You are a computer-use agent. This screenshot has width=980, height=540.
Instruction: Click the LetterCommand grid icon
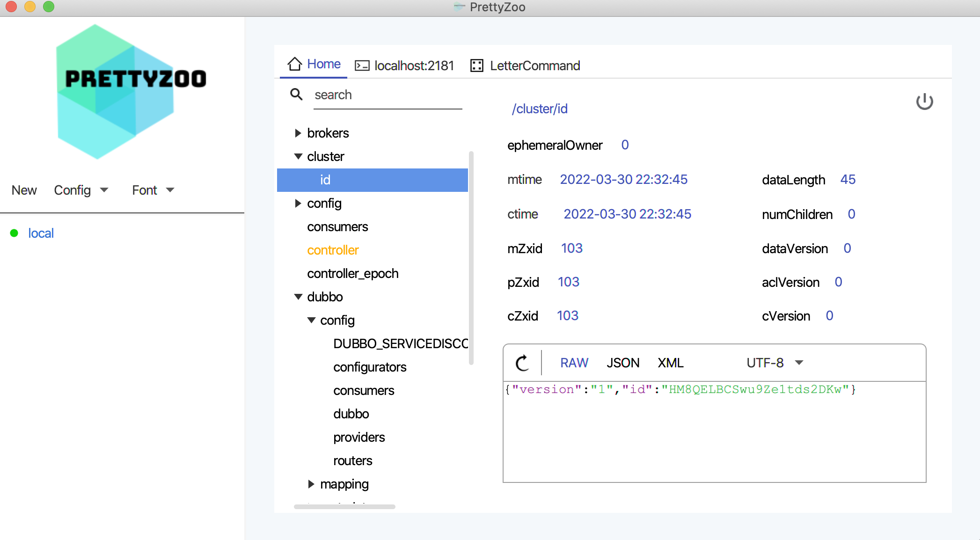click(x=476, y=66)
